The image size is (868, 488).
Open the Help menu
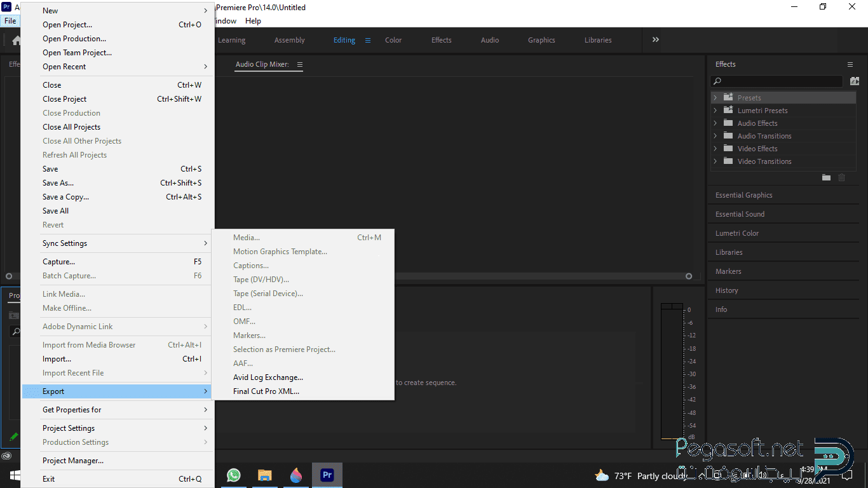pos(253,21)
